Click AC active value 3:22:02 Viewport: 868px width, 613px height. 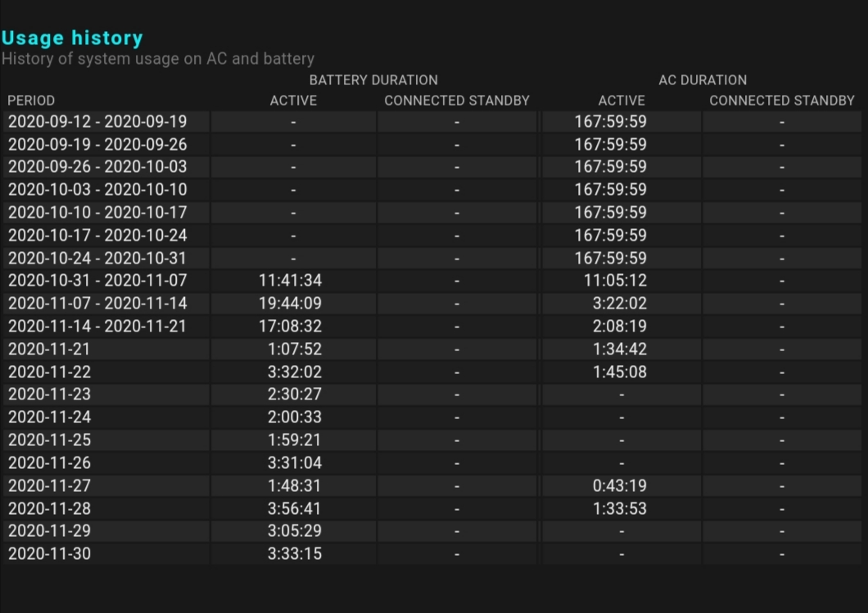click(619, 303)
